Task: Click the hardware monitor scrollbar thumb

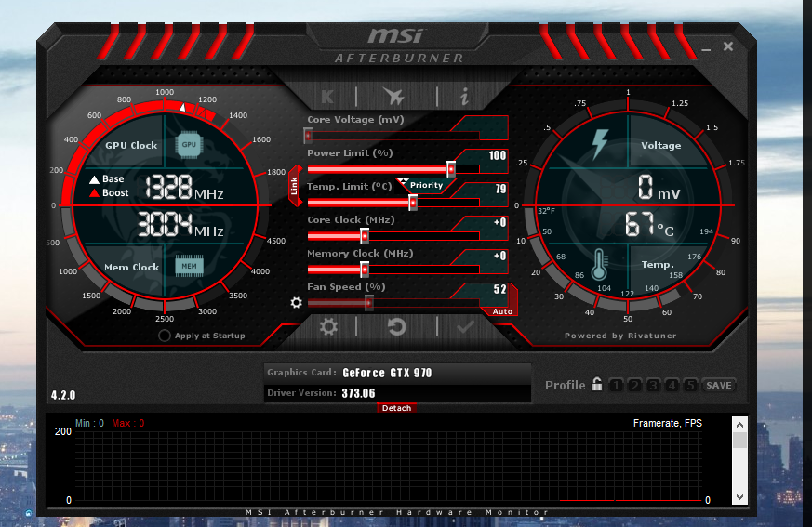Action: click(739, 441)
